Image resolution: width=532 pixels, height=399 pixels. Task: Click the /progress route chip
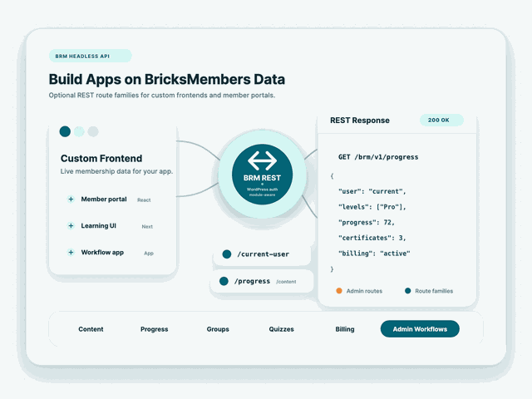click(x=262, y=281)
